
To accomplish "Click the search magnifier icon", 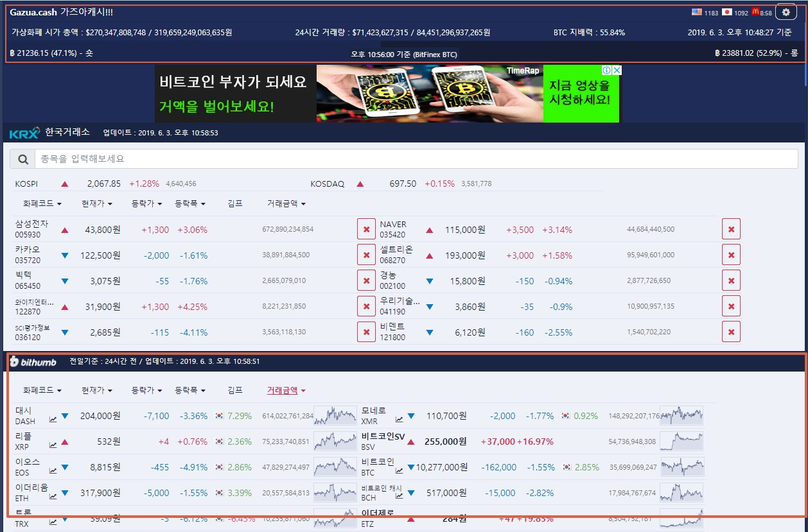I will (x=22, y=159).
